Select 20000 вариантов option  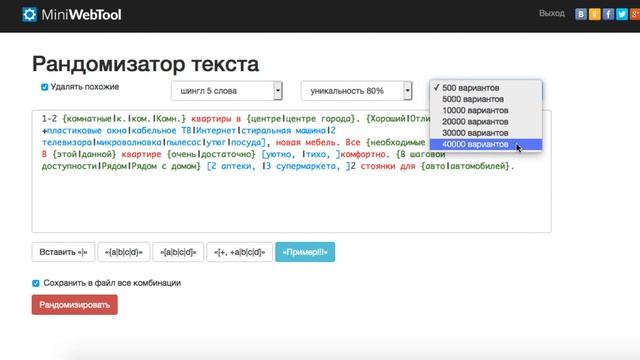486,122
